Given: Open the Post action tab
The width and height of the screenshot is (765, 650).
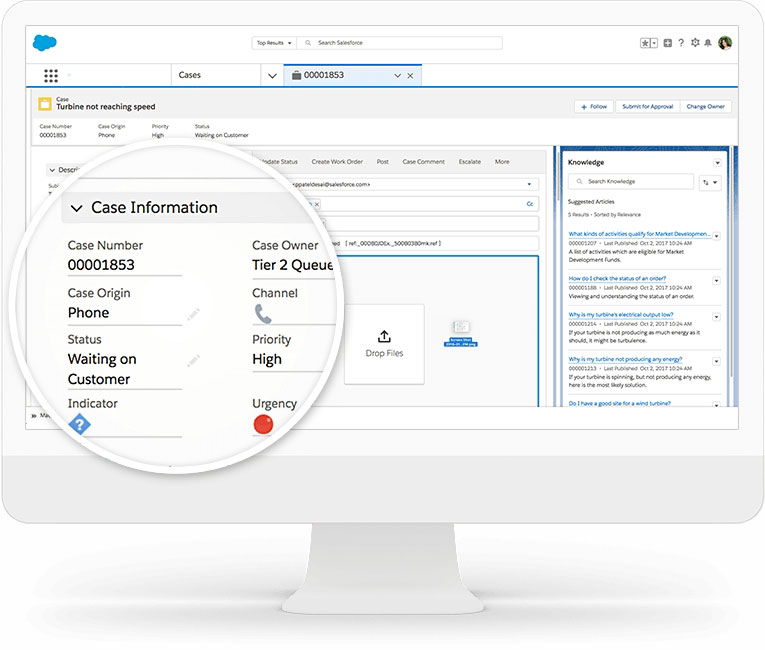Looking at the screenshot, I should (382, 162).
